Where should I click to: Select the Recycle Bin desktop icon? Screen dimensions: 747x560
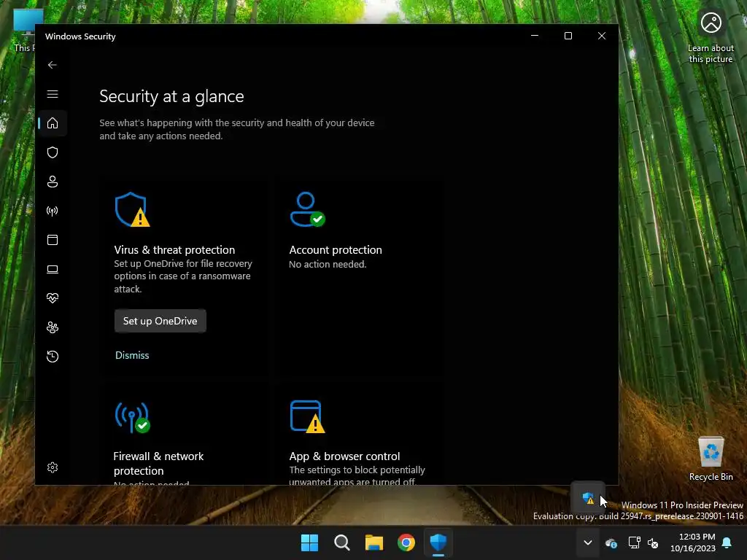[x=711, y=459]
